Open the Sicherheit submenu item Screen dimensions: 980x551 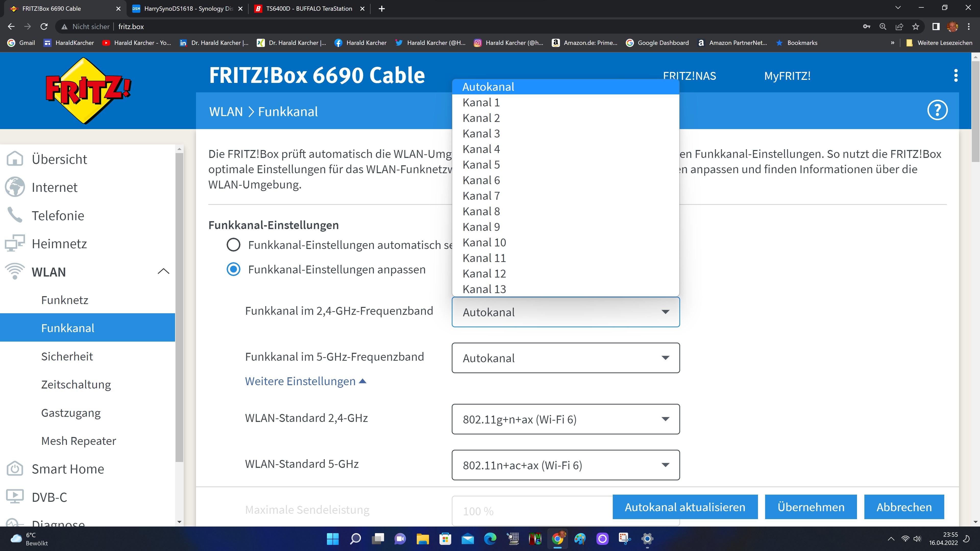click(x=67, y=356)
